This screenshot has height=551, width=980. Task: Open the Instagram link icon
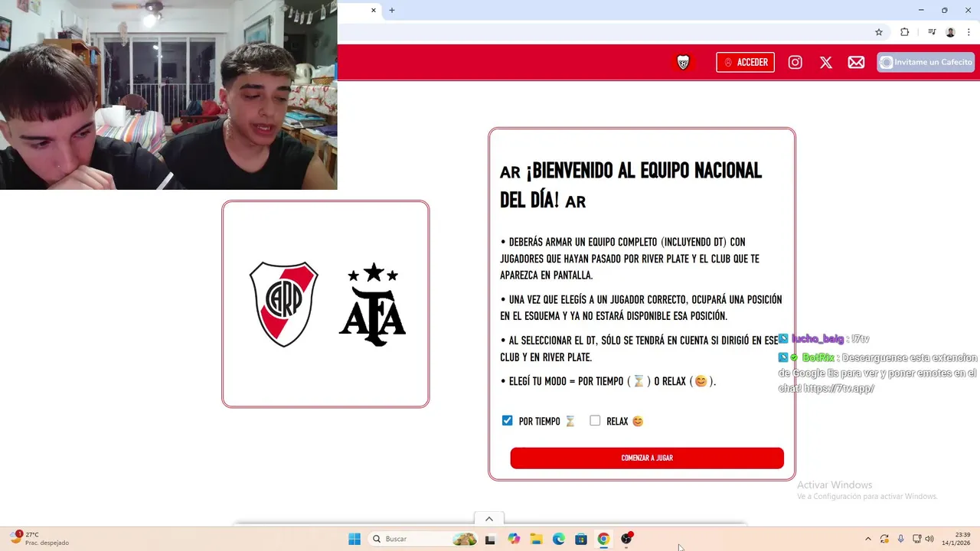click(795, 63)
